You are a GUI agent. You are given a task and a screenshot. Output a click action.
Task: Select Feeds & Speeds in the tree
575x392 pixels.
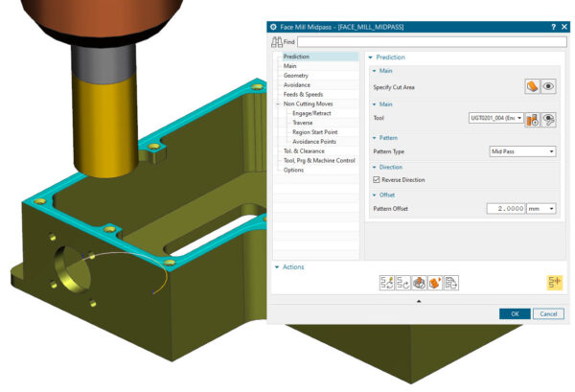[x=303, y=95]
